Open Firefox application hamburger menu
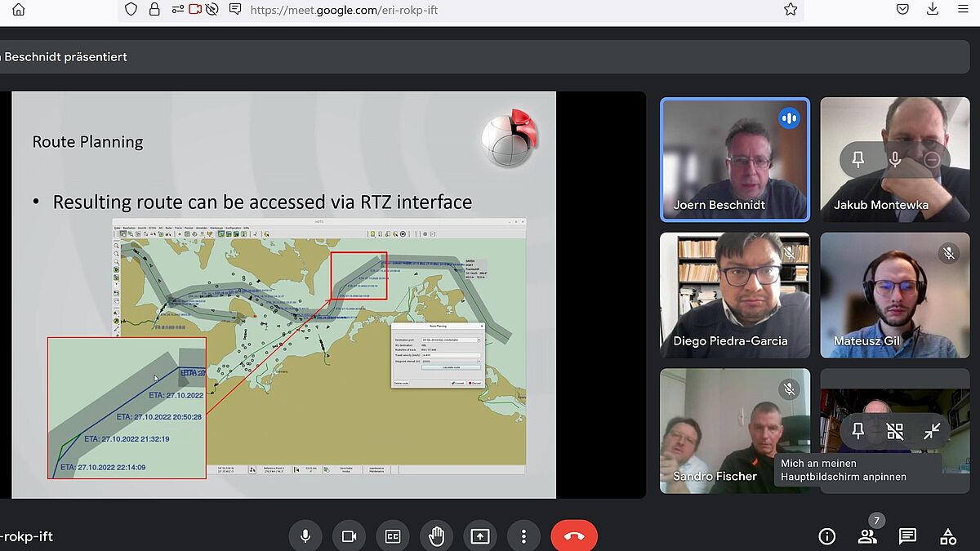Viewport: 980px width, 551px height. pos(963,10)
